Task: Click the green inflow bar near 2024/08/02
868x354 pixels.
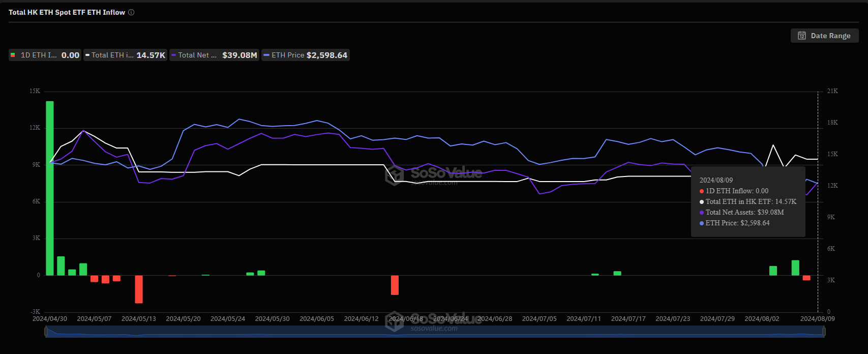Action: (x=773, y=271)
